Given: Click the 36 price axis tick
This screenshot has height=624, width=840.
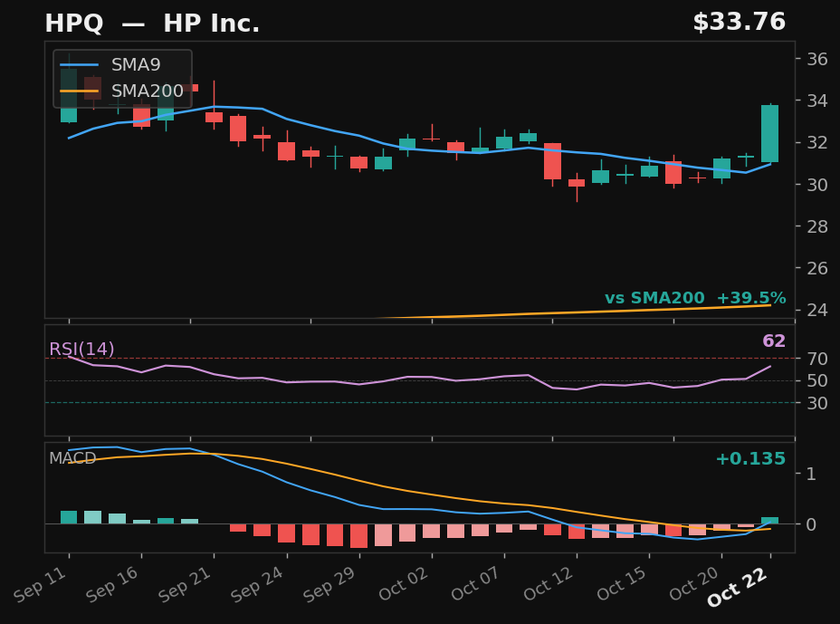Looking at the screenshot, I should 817,59.
